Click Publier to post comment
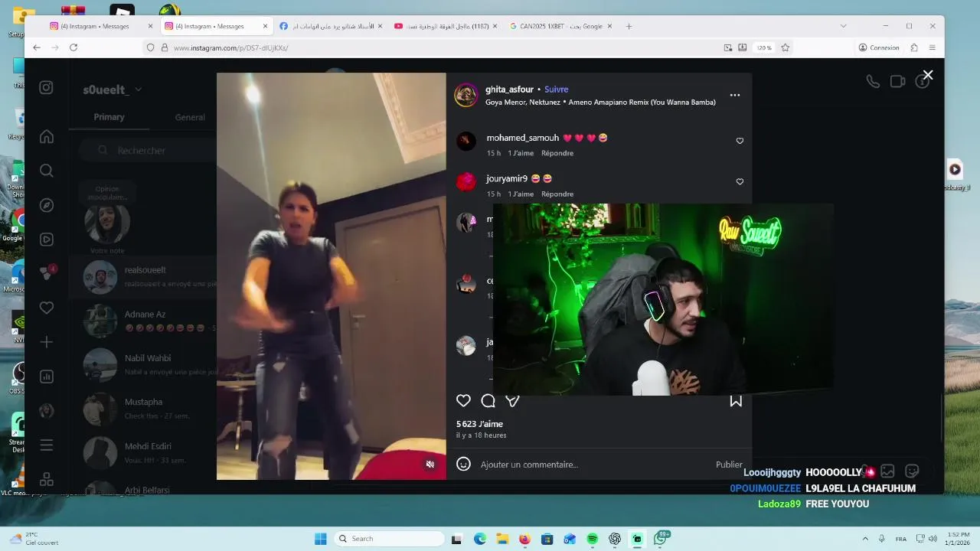980x551 pixels. coord(729,465)
